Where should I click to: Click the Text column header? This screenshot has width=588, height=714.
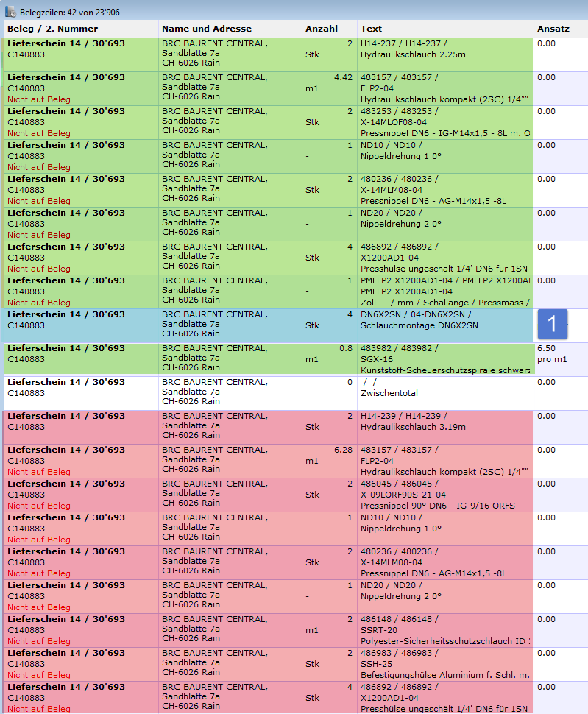tap(371, 29)
